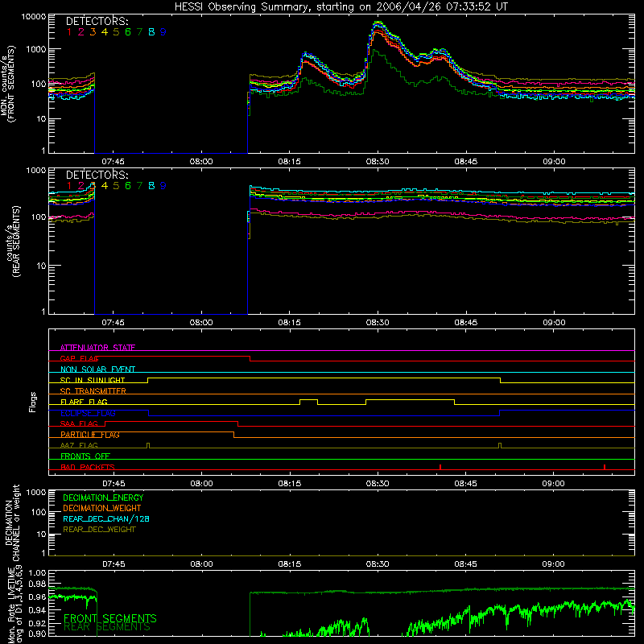The image size is (644, 644).
Task: Click the BAD_PACKETS flag label
Action: click(x=88, y=467)
